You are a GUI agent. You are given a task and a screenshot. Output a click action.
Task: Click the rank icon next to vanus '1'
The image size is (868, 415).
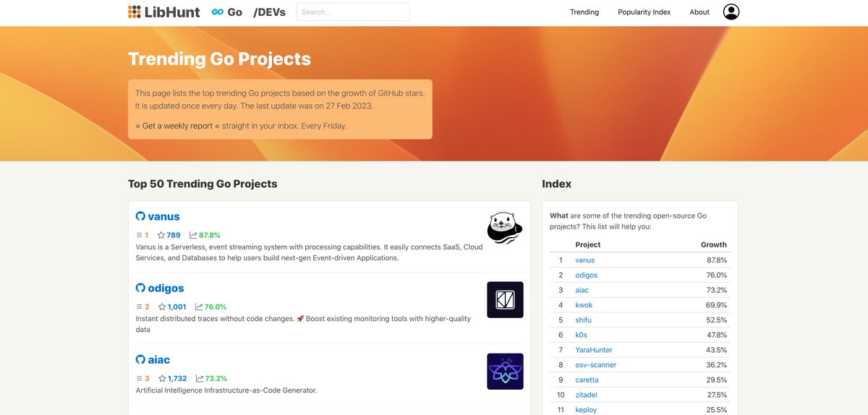pos(140,235)
